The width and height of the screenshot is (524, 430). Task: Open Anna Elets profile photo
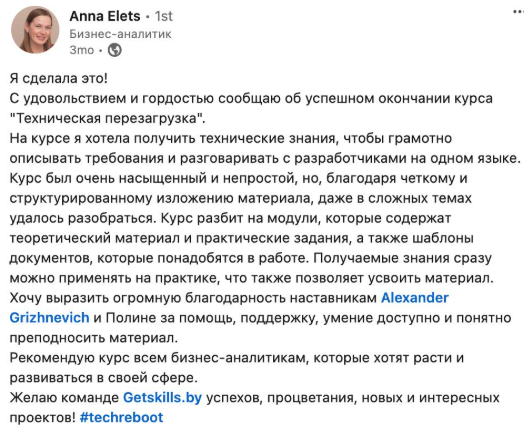tap(35, 30)
